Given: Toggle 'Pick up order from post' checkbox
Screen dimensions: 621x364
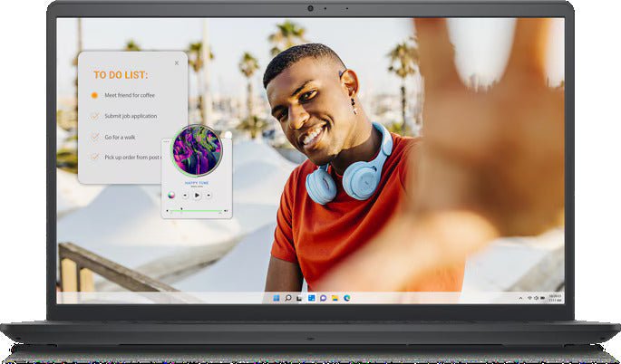Looking at the screenshot, I should point(94,158).
